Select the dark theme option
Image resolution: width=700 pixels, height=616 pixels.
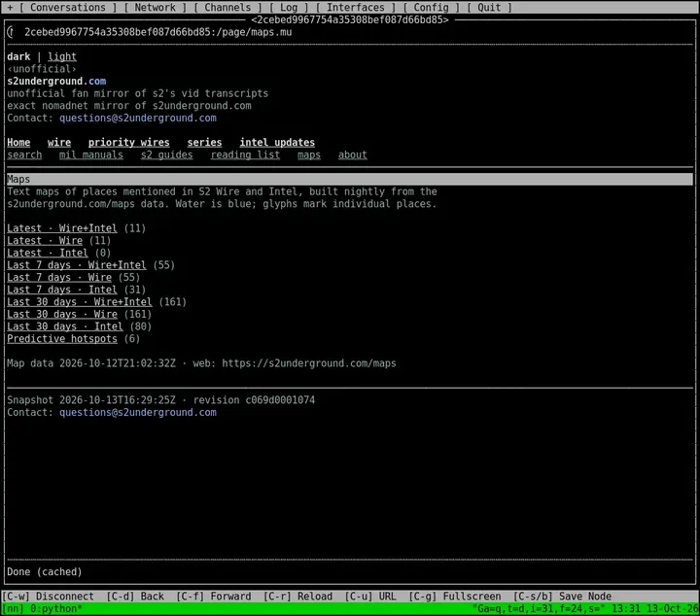18,56
